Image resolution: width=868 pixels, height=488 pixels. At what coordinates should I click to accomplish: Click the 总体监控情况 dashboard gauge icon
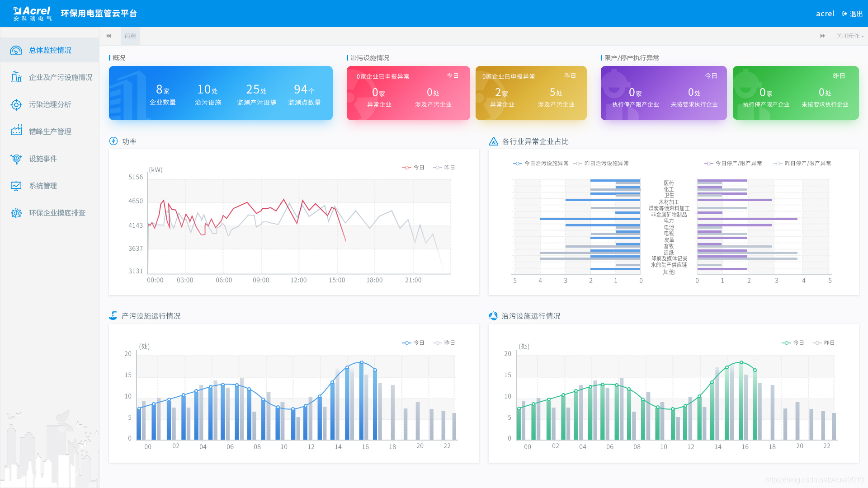click(16, 51)
